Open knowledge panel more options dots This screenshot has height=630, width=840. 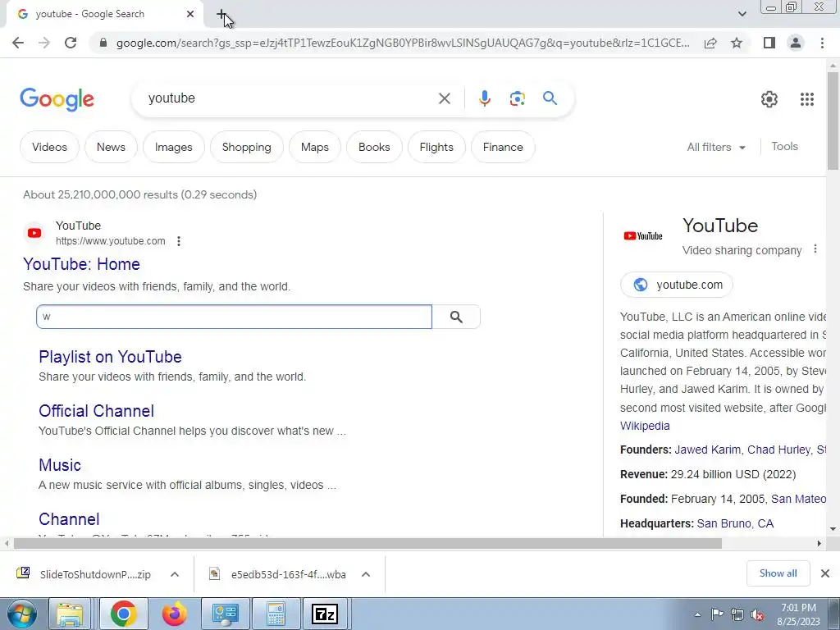click(815, 249)
